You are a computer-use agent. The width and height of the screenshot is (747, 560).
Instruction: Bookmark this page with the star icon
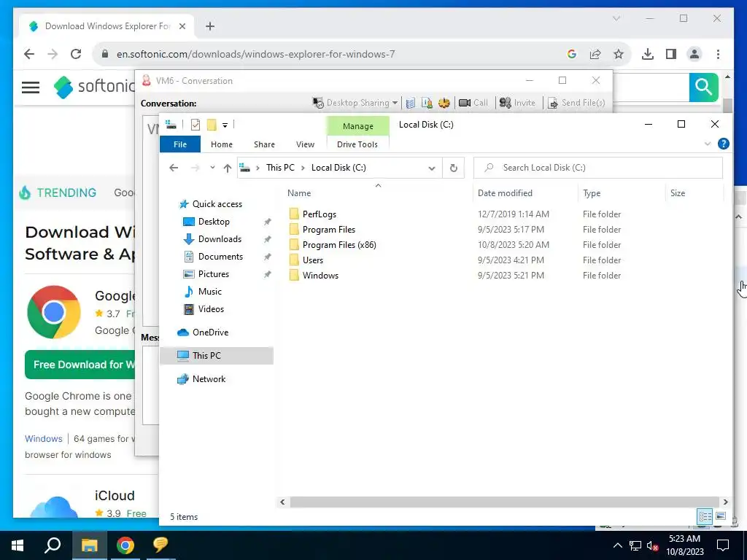(619, 54)
